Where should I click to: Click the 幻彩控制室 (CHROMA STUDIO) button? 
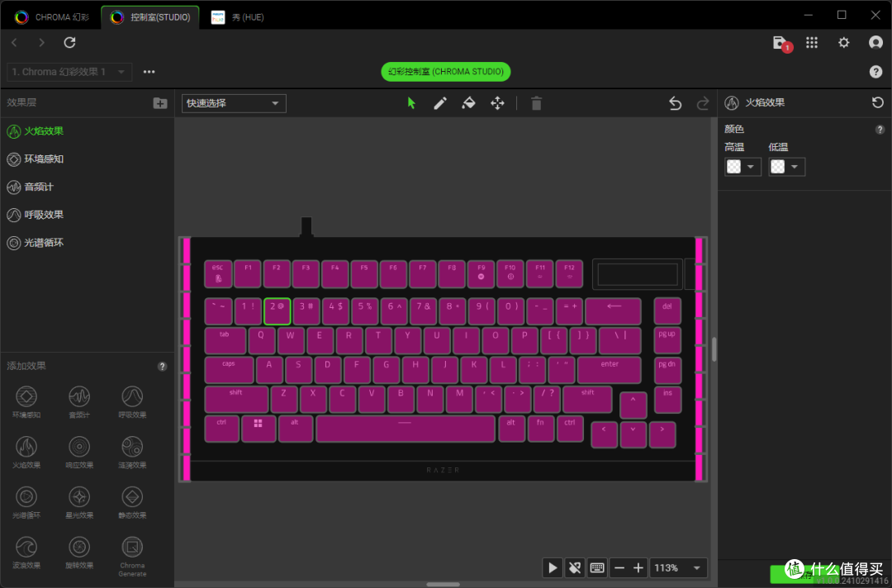tap(445, 72)
